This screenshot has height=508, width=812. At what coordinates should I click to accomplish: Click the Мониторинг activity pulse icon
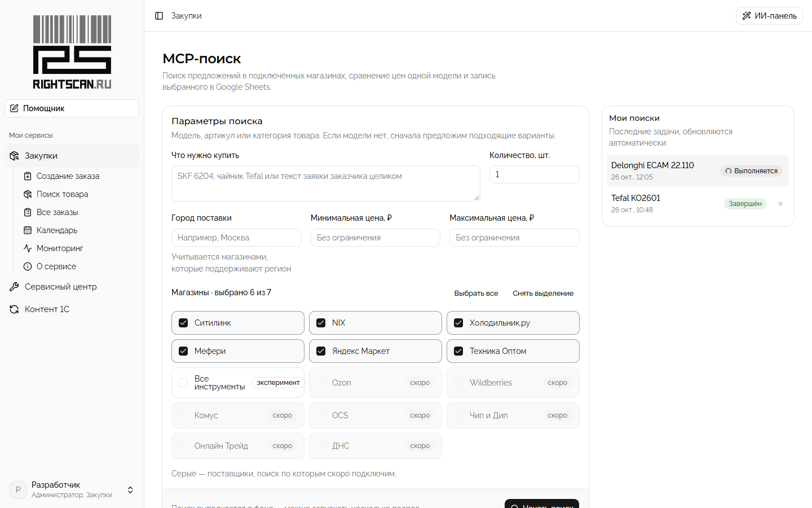coord(28,248)
